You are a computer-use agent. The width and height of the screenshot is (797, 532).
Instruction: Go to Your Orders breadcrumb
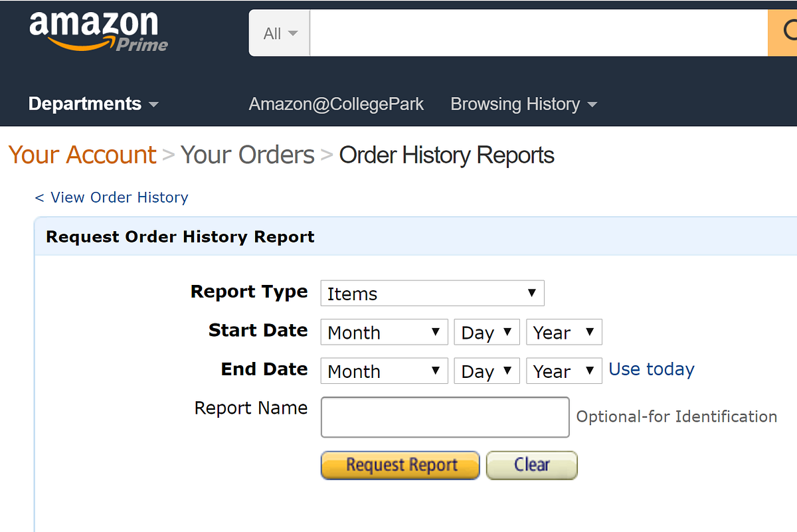point(248,155)
